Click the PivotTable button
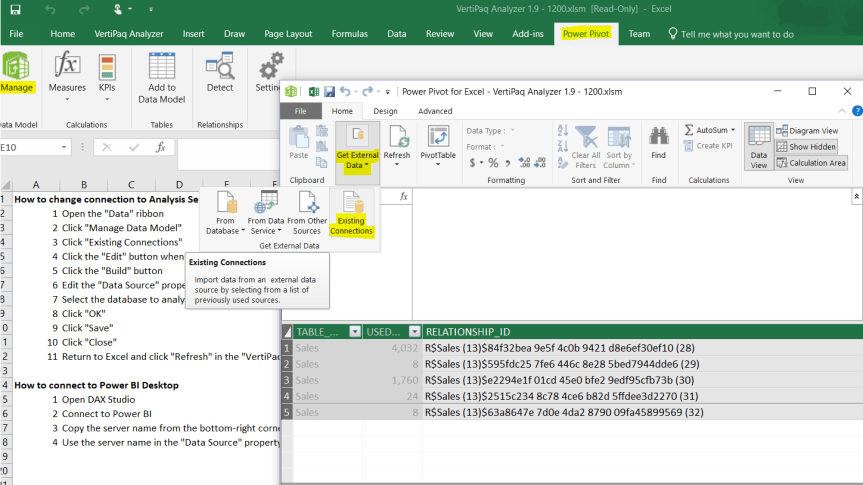The height and width of the screenshot is (485, 863). [438, 145]
